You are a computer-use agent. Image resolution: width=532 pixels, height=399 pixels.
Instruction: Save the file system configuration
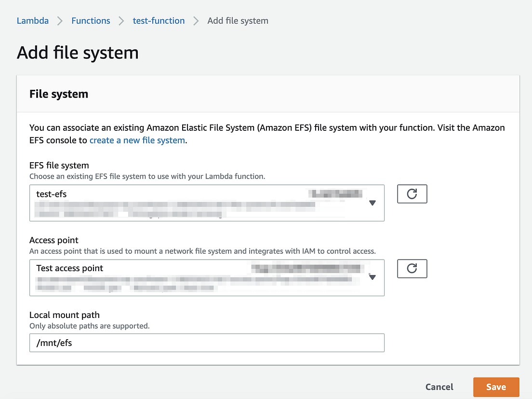click(x=496, y=386)
